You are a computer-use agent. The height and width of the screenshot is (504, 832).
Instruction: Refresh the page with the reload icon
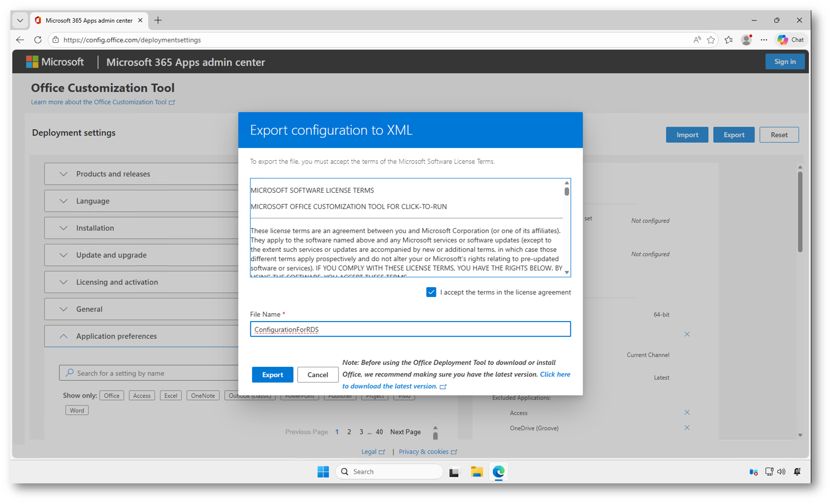point(38,40)
